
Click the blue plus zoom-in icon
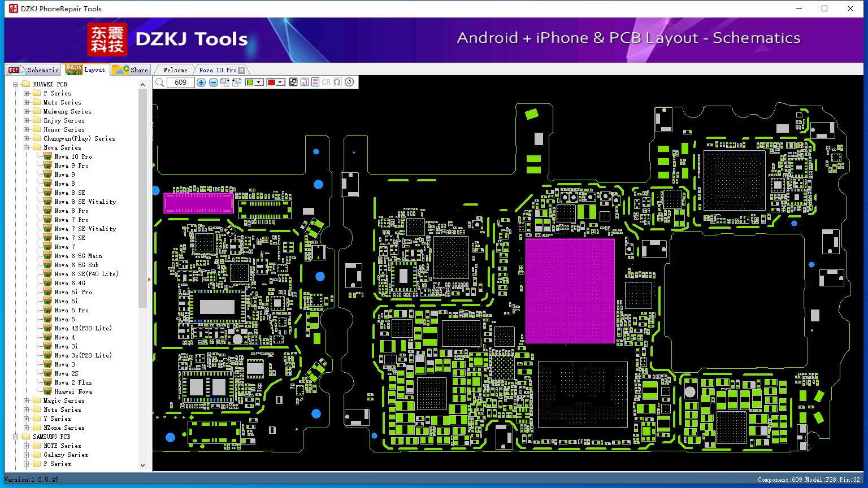(201, 82)
